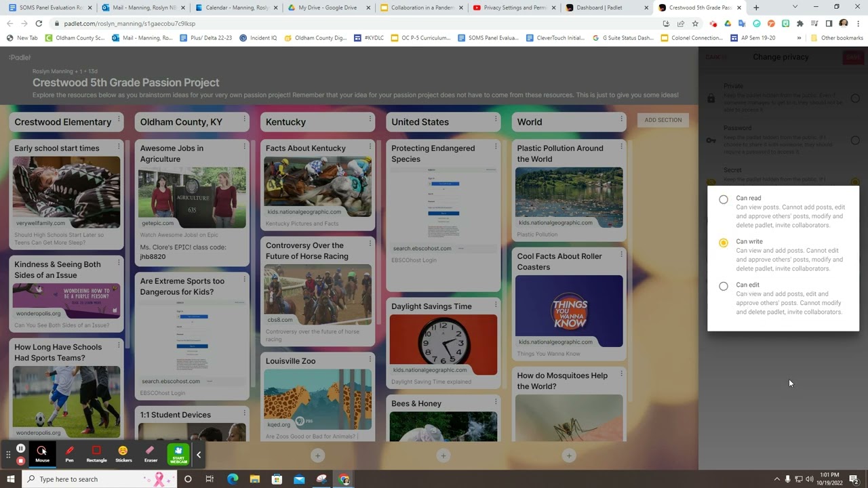Screen dimensions: 868x488
Task: Stop the screen recording
Action: point(20,461)
